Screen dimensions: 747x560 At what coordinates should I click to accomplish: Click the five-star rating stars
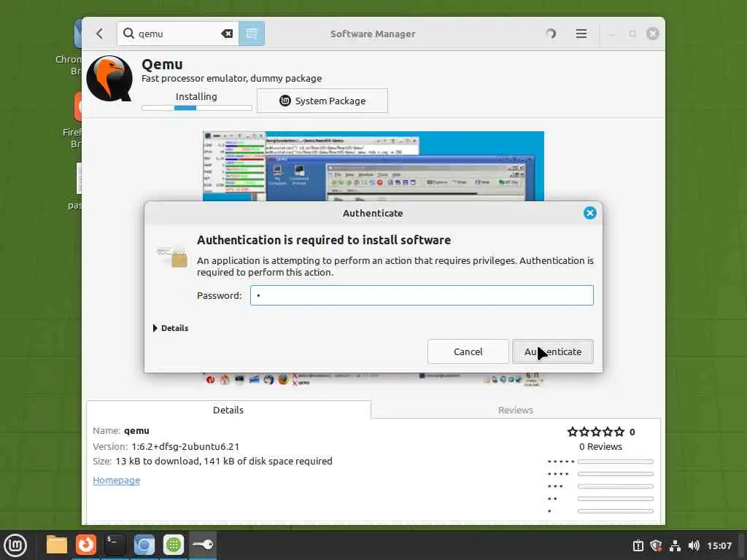coord(595,432)
